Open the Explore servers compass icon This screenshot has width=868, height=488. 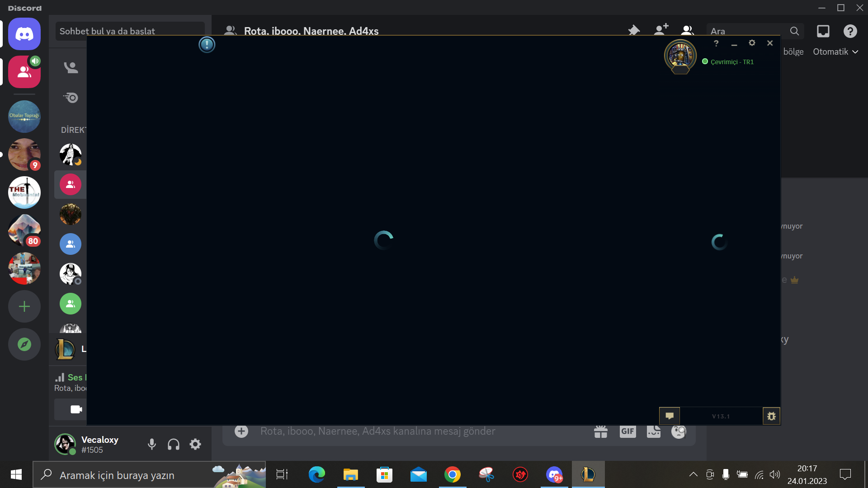[x=24, y=344]
